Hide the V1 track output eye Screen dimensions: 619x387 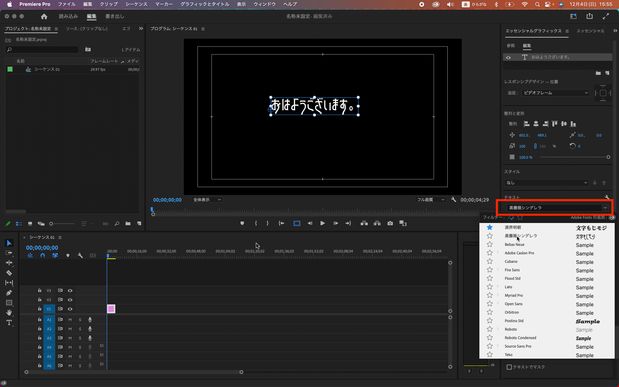pyautogui.click(x=70, y=309)
